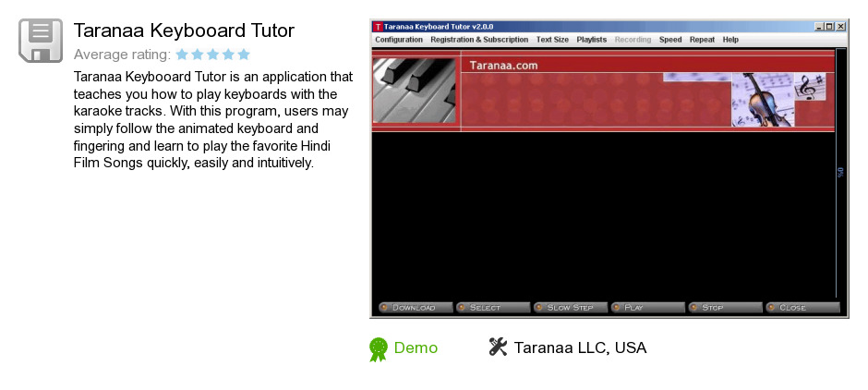
Task: Open the Speed menu
Action: [x=670, y=40]
